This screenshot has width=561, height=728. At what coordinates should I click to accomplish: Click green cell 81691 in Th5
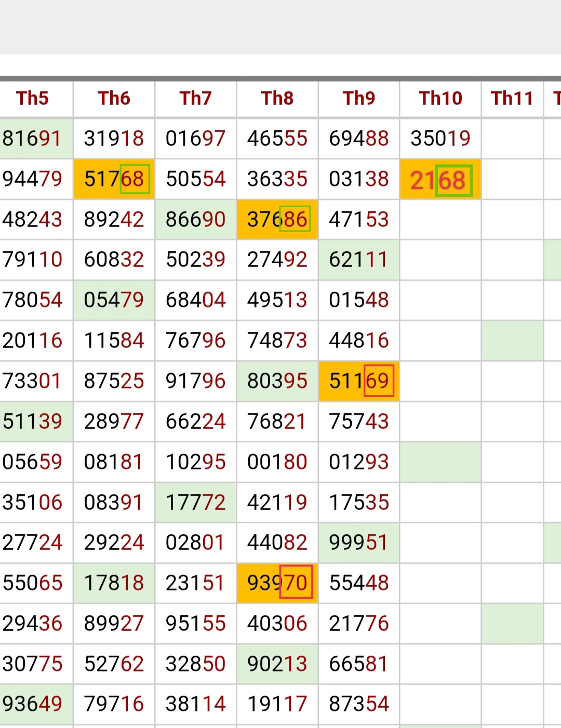tap(32, 139)
